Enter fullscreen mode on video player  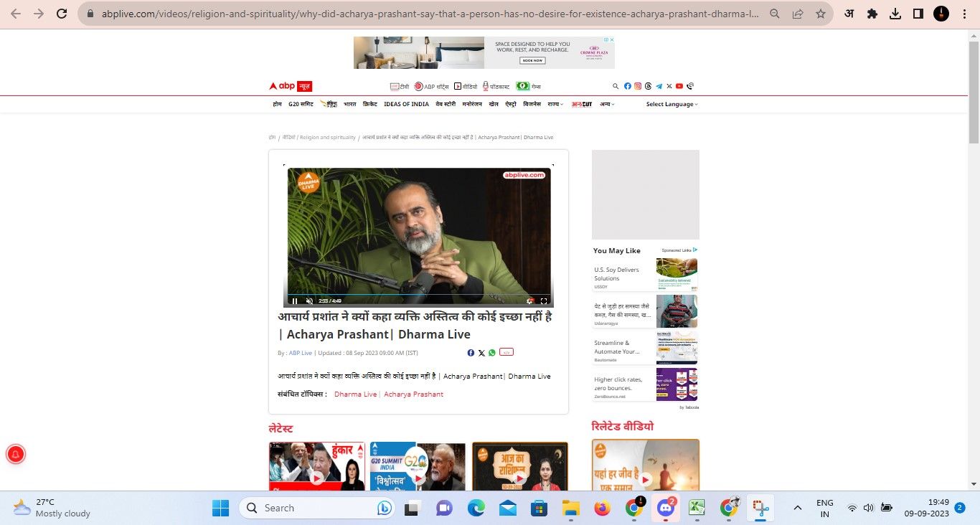544,301
